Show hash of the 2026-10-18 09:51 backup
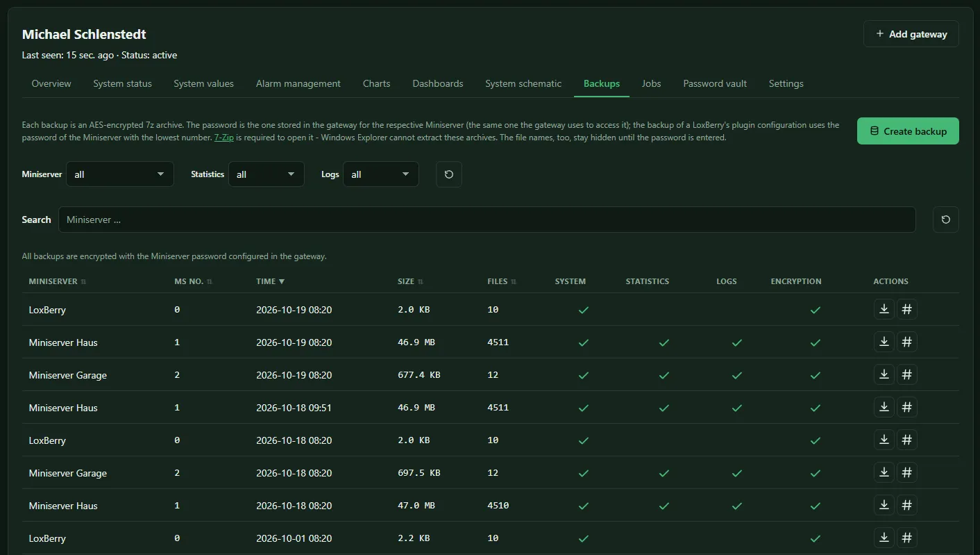The image size is (980, 555). (906, 407)
